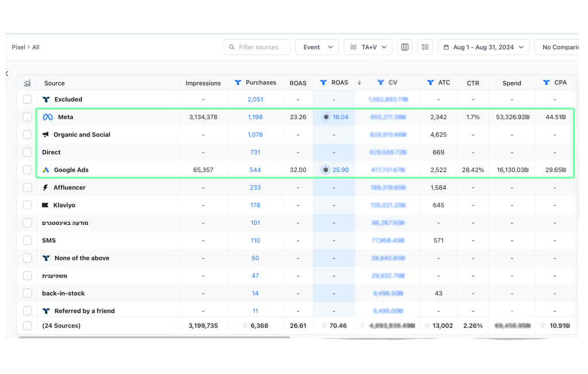Open SMS purchases count 110

[x=255, y=240]
